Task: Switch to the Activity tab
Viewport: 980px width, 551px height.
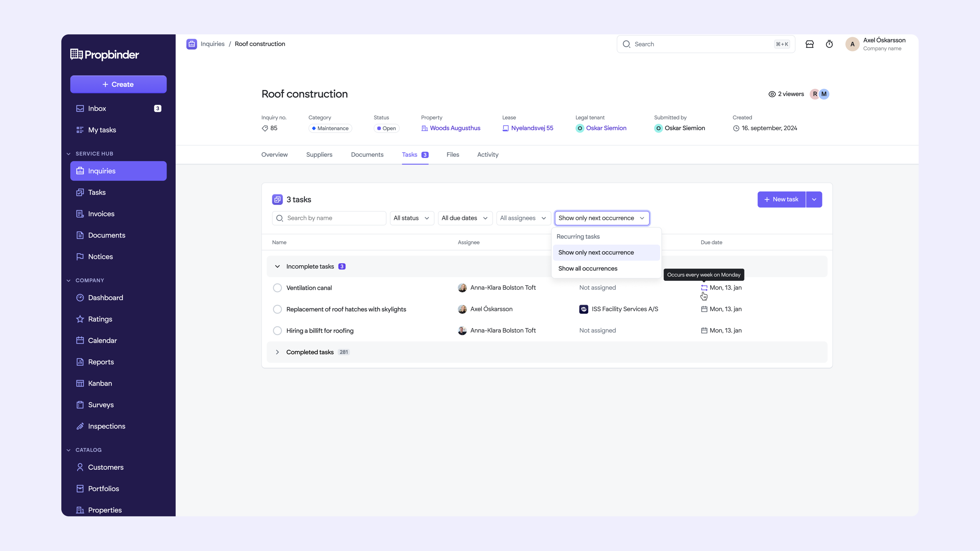Action: pyautogui.click(x=488, y=155)
